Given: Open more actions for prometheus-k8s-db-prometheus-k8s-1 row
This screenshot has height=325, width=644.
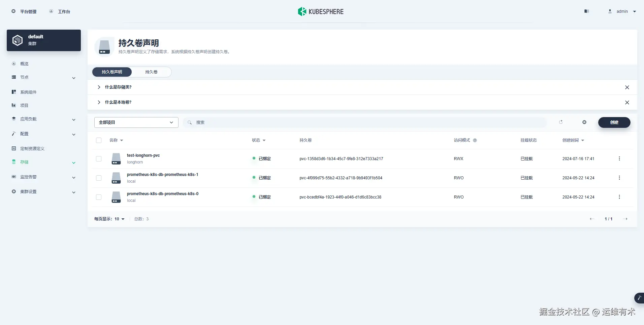Looking at the screenshot, I should (619, 178).
